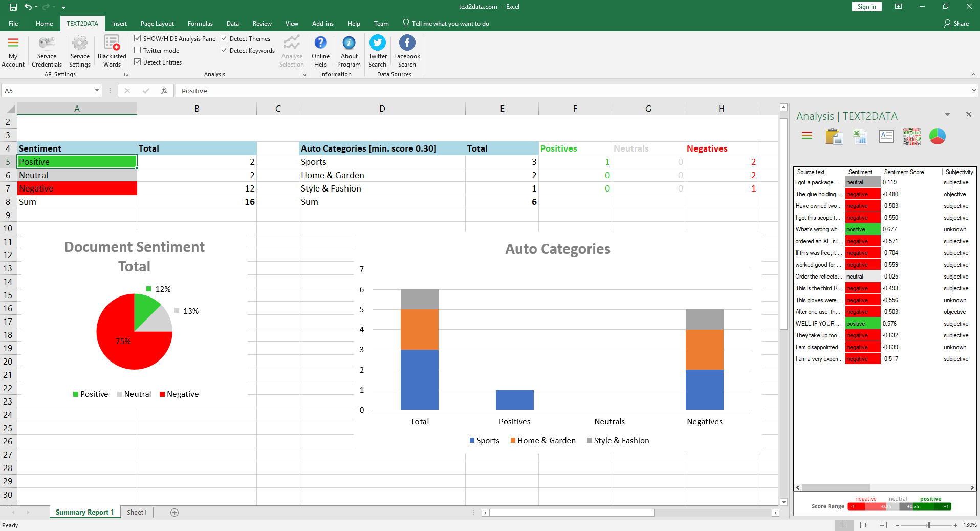This screenshot has height=531, width=980.
Task: Launch Facebook Search data source
Action: point(407,52)
